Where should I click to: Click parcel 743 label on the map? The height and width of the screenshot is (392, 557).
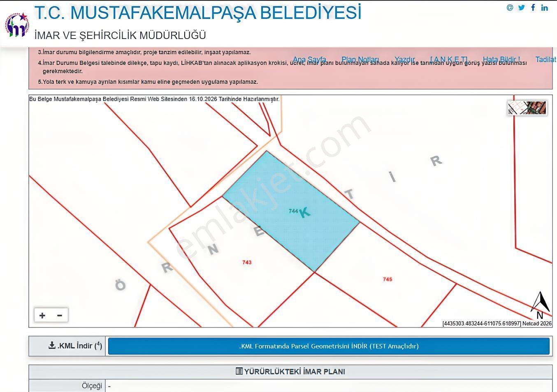pyautogui.click(x=247, y=262)
